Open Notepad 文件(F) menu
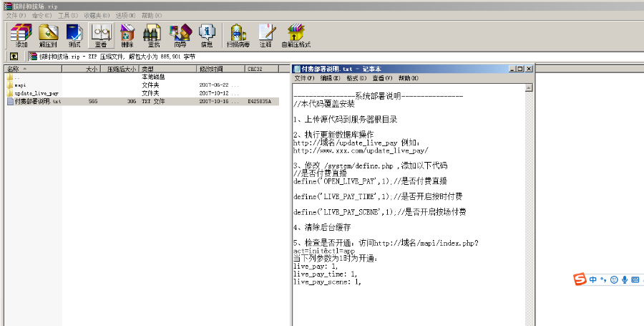The width and height of the screenshot is (644, 326). (x=304, y=78)
